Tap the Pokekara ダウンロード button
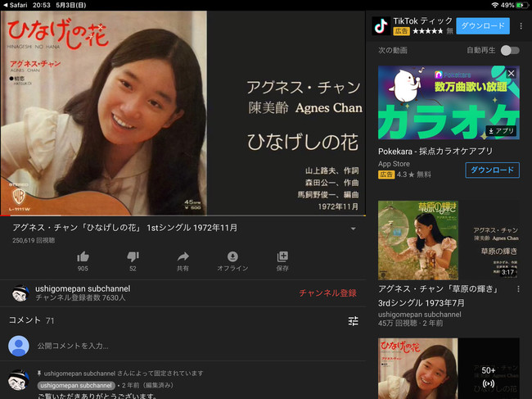The width and height of the screenshot is (532, 399). coord(492,170)
